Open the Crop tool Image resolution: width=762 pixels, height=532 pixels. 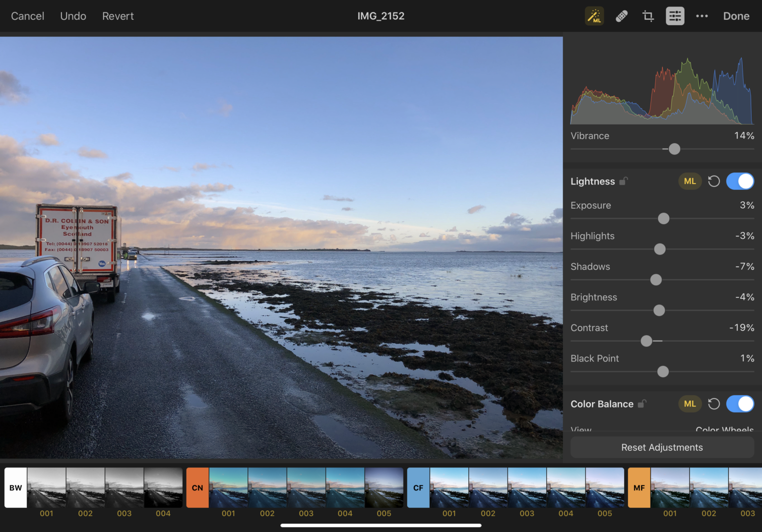(x=648, y=16)
